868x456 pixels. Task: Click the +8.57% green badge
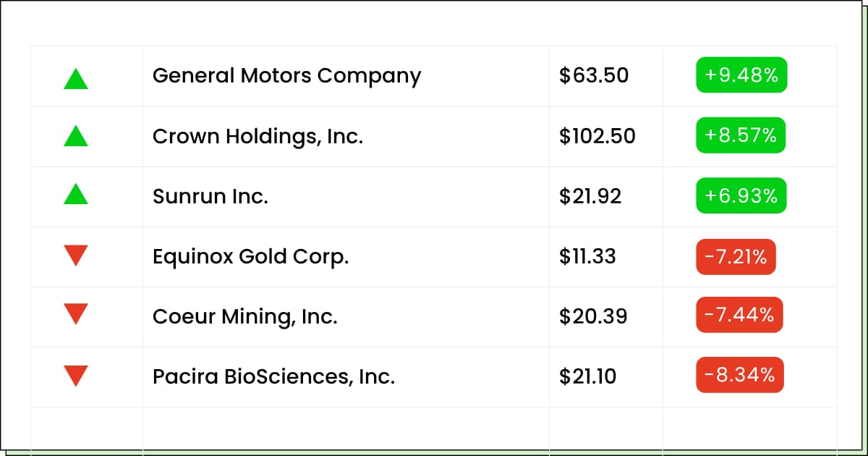pos(741,135)
